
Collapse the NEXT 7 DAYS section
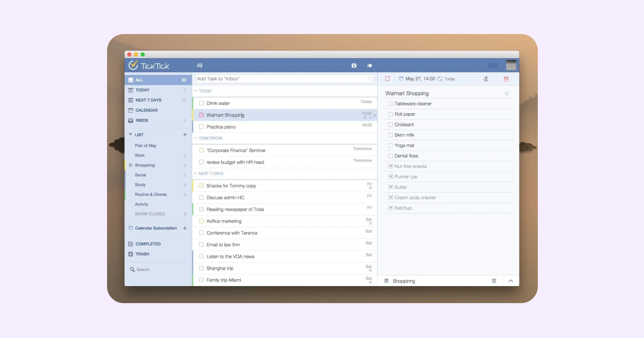point(196,174)
